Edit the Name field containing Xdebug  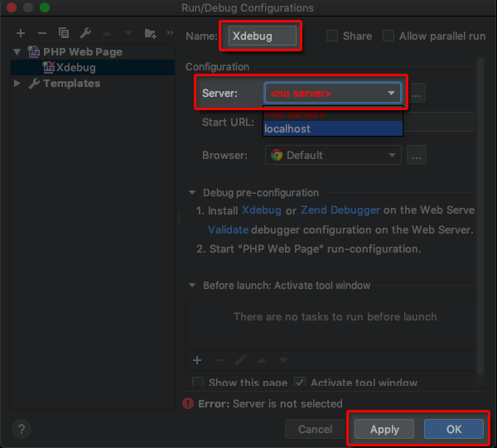coord(262,36)
